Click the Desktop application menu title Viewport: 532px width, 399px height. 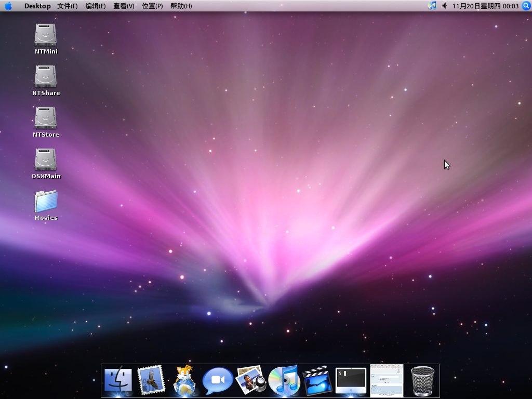(x=37, y=6)
